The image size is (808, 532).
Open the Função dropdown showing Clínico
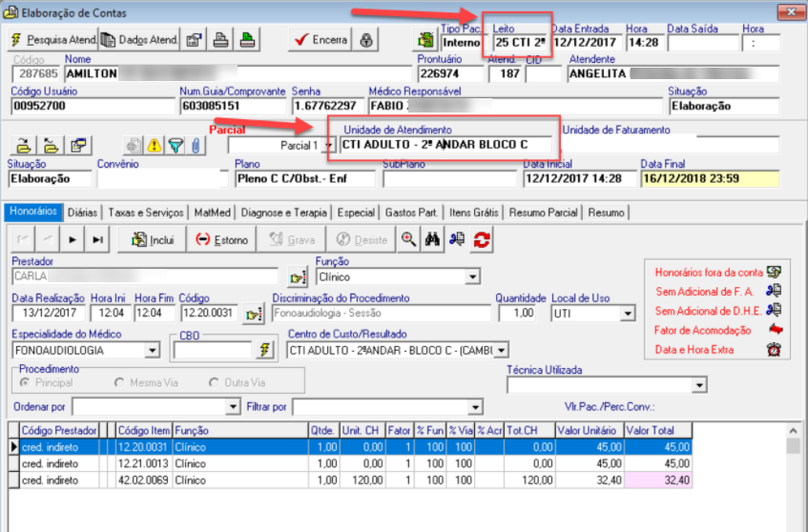coord(472,277)
